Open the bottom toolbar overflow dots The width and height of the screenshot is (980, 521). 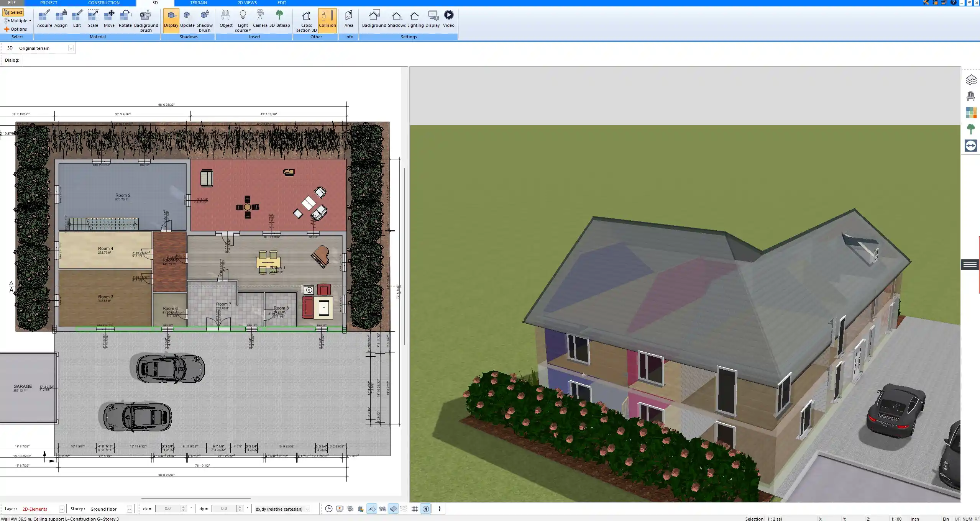point(439,509)
